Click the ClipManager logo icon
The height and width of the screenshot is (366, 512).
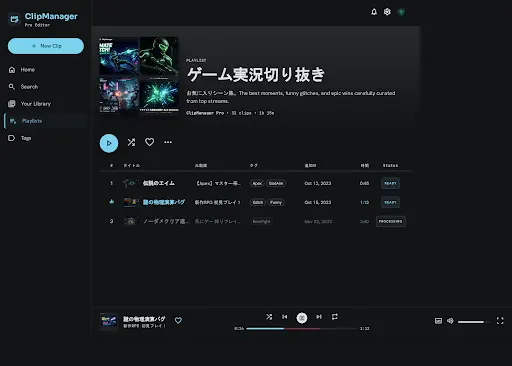coord(14,19)
